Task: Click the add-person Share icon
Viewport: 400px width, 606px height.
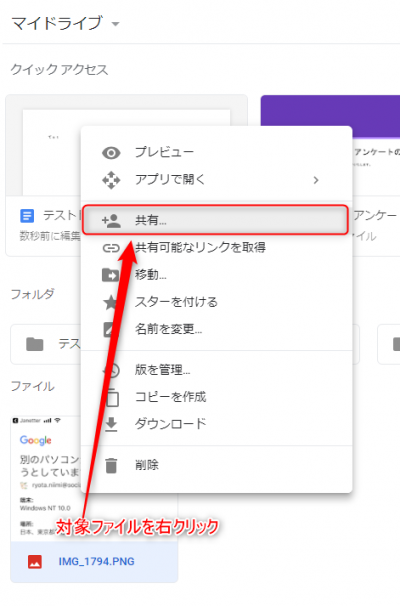Action: pyautogui.click(x=111, y=221)
